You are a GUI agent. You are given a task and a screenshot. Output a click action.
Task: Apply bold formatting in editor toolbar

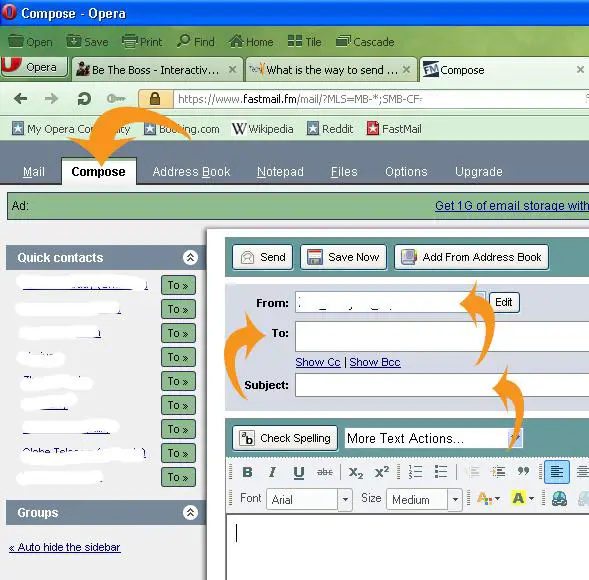(x=247, y=472)
